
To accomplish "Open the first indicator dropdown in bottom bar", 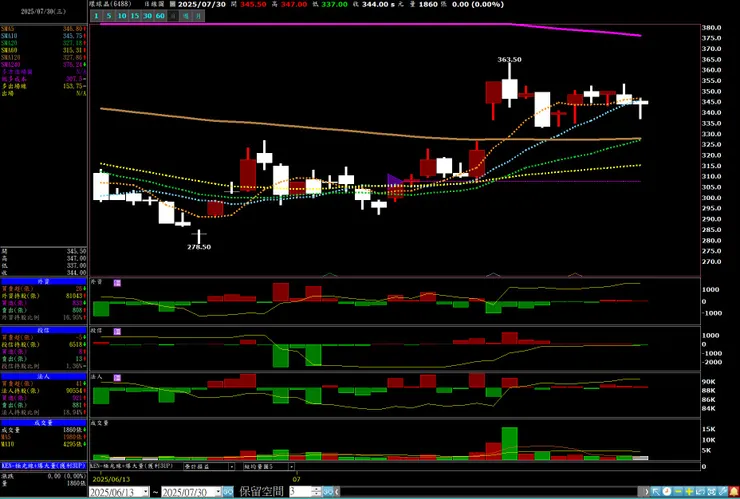I will coord(231,466).
